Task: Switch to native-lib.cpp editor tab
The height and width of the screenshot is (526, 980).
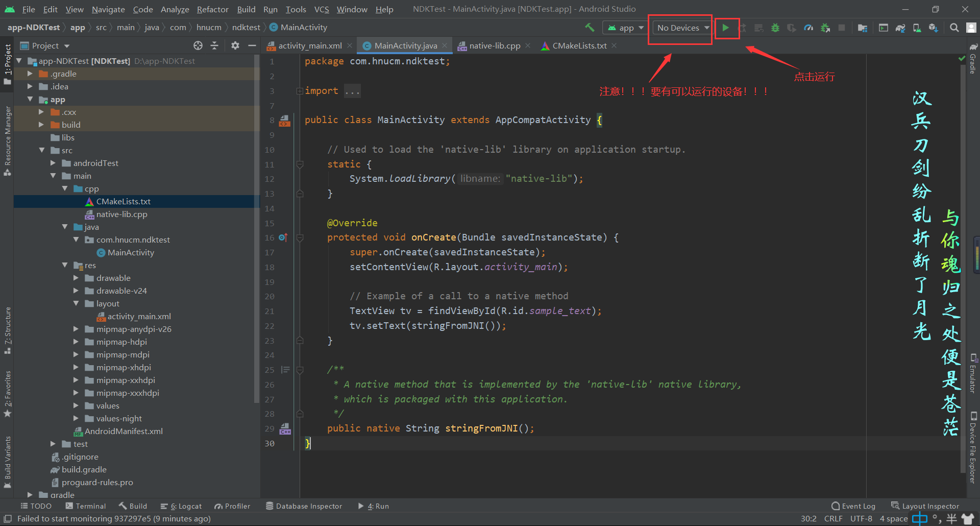Action: 495,45
